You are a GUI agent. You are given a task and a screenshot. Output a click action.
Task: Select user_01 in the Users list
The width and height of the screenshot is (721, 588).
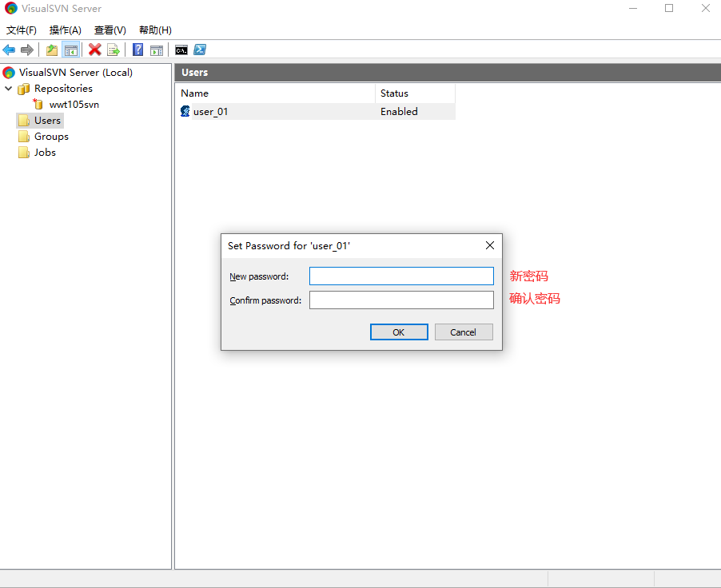[x=210, y=112]
